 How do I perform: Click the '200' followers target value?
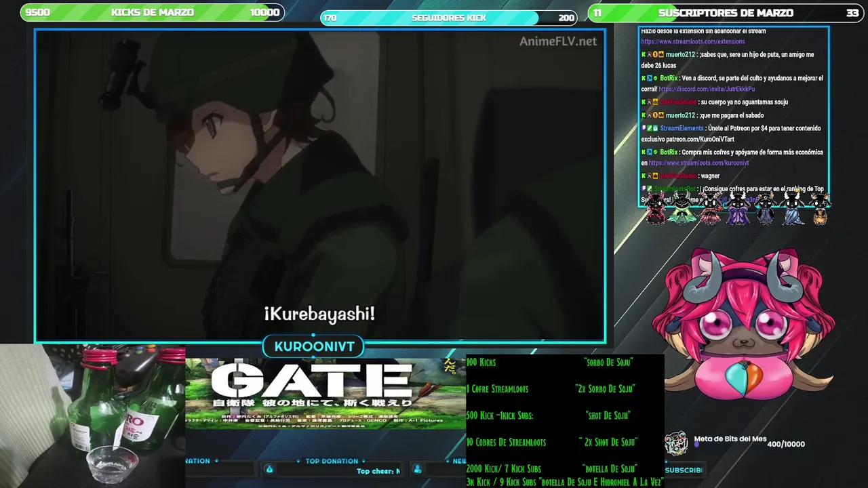(x=566, y=18)
